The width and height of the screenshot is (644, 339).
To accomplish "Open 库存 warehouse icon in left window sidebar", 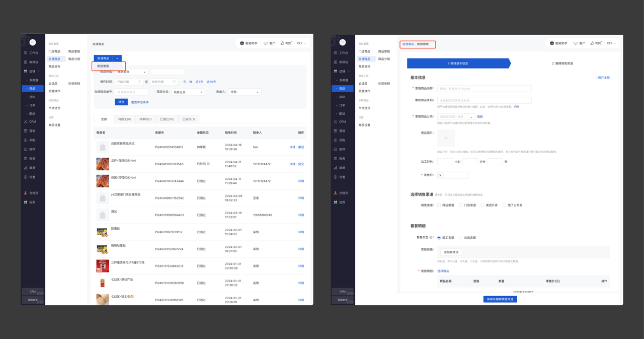I will click(x=26, y=149).
